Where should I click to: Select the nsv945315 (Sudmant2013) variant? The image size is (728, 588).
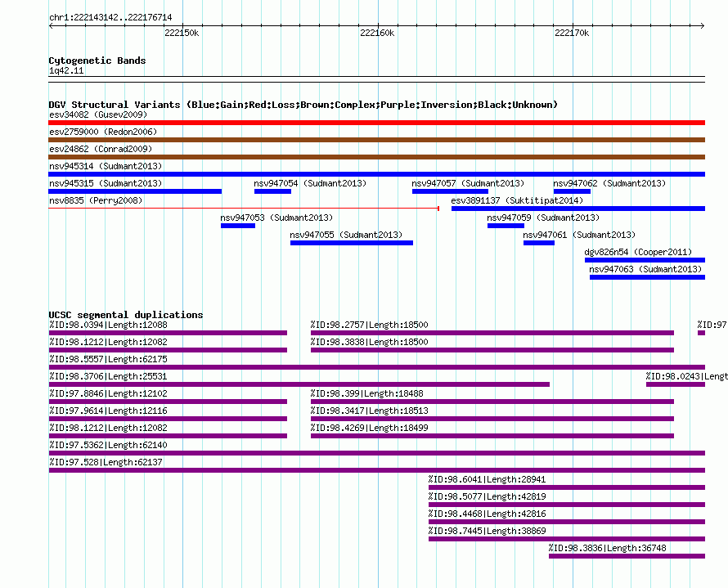pyautogui.click(x=135, y=191)
